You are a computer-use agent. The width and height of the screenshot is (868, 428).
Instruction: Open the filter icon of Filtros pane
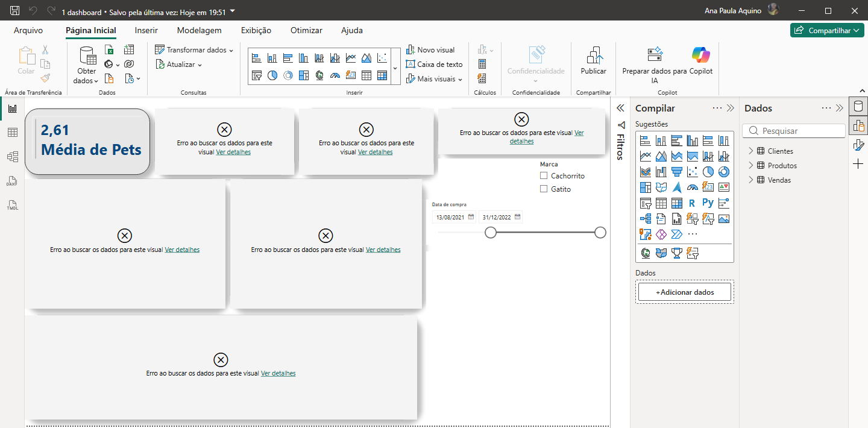point(621,125)
